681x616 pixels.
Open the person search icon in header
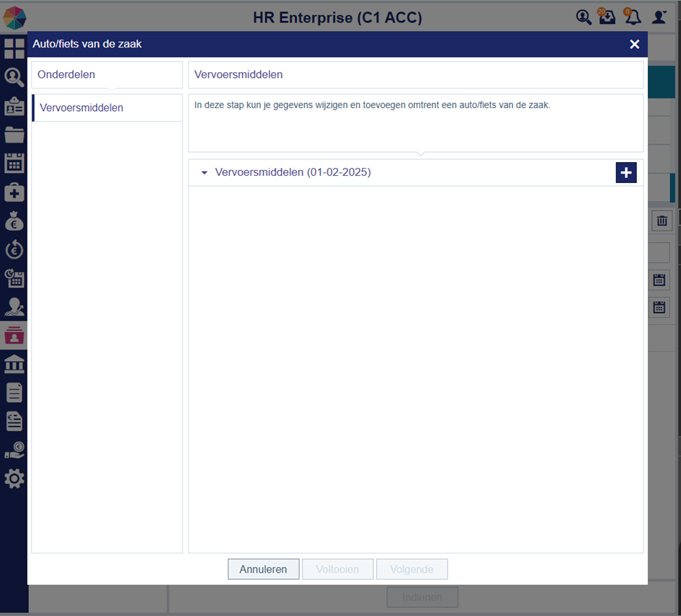(x=583, y=17)
